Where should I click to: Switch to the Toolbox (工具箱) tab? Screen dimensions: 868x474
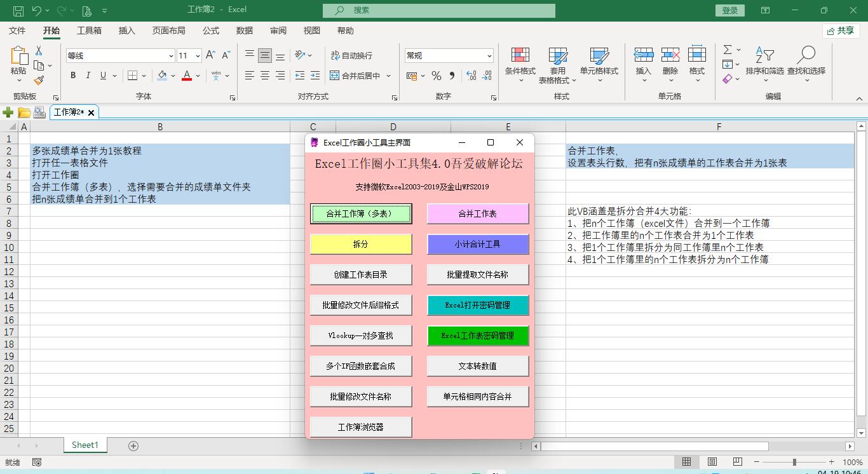[89, 30]
